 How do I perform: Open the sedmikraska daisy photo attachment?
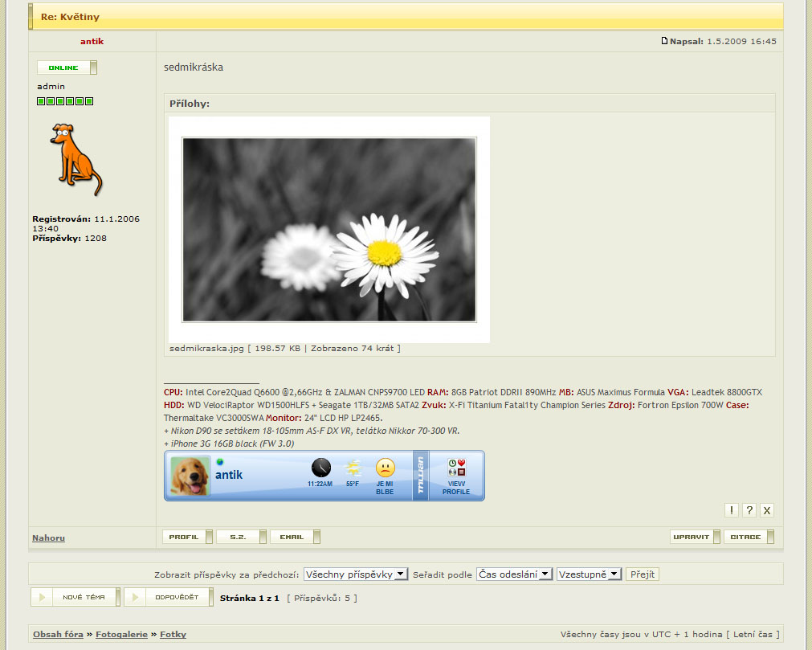[328, 230]
